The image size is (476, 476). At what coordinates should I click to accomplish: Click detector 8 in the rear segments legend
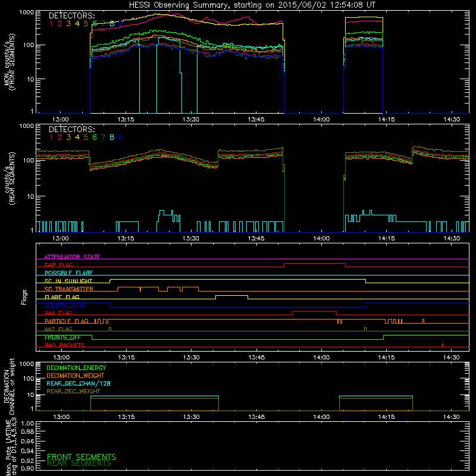[112, 137]
